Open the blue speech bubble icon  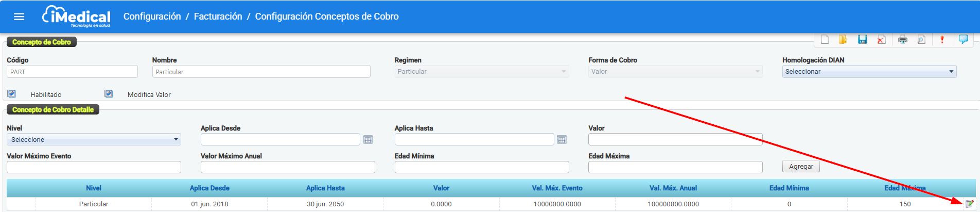964,39
